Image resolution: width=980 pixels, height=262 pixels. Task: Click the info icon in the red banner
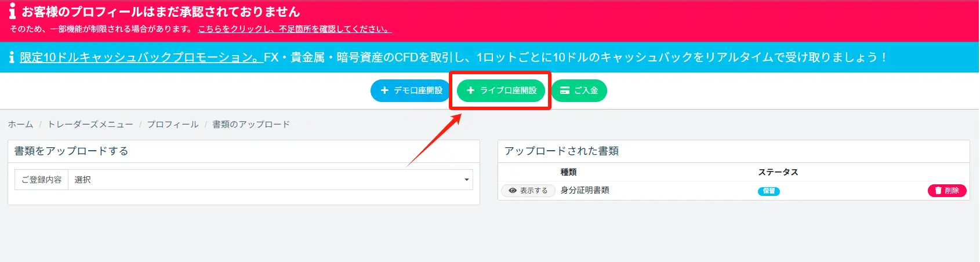[x=12, y=11]
